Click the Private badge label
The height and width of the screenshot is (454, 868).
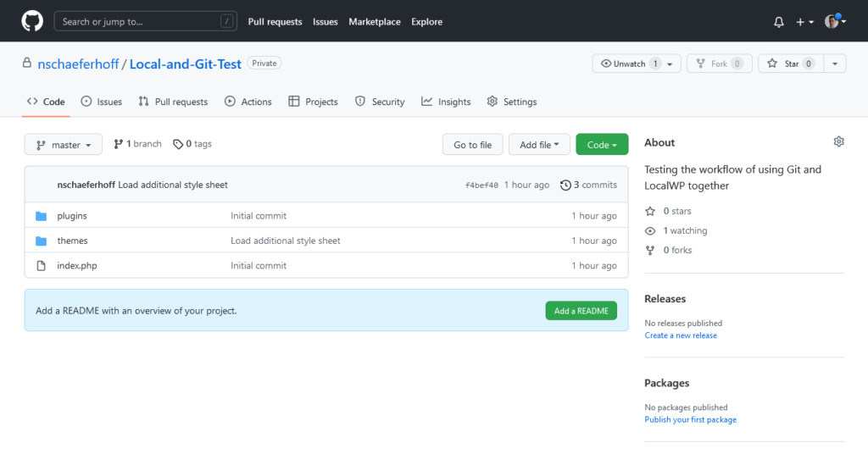(x=264, y=63)
